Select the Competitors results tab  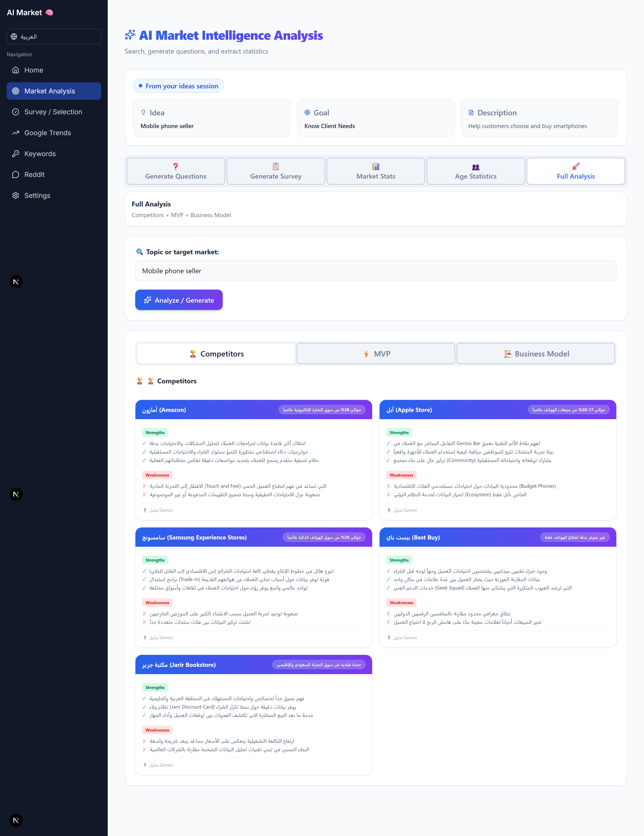(216, 354)
